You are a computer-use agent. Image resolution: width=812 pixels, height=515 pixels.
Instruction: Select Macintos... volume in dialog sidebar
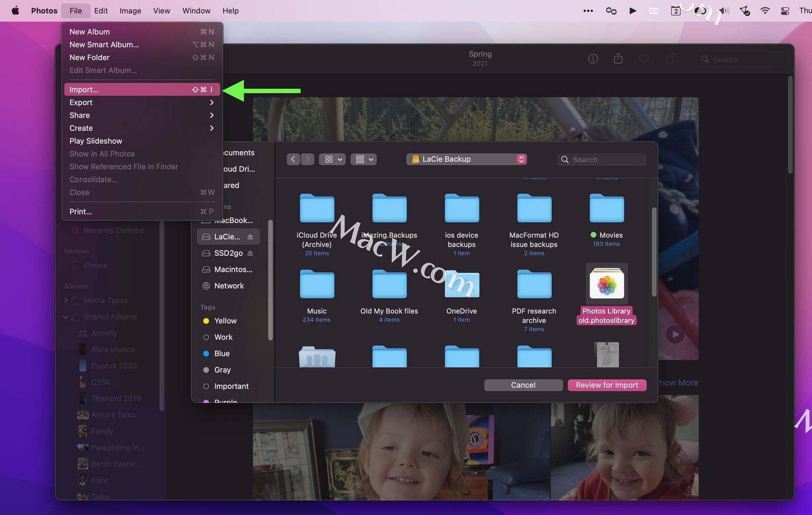[228, 269]
